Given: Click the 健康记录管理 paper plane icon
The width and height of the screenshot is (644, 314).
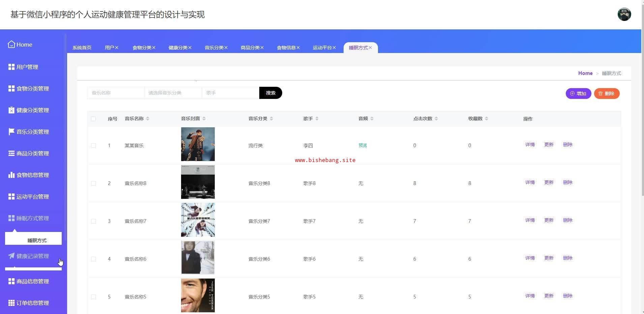Looking at the screenshot, I should tap(11, 256).
